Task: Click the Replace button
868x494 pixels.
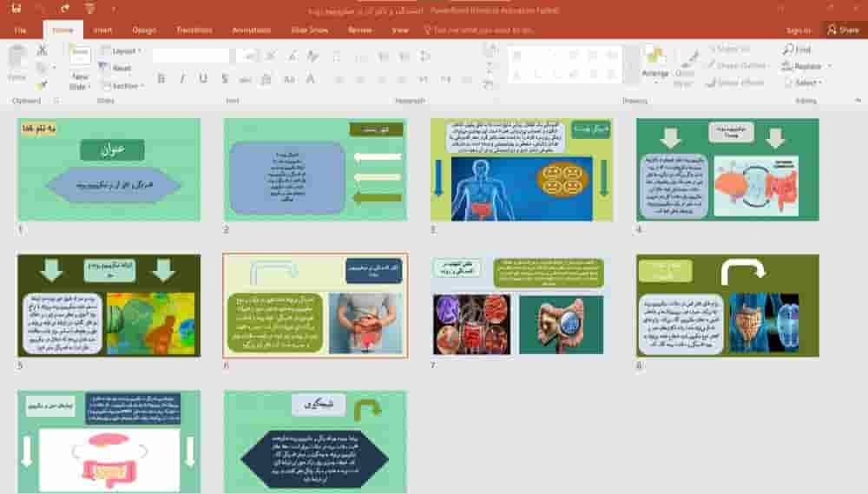Action: point(803,66)
